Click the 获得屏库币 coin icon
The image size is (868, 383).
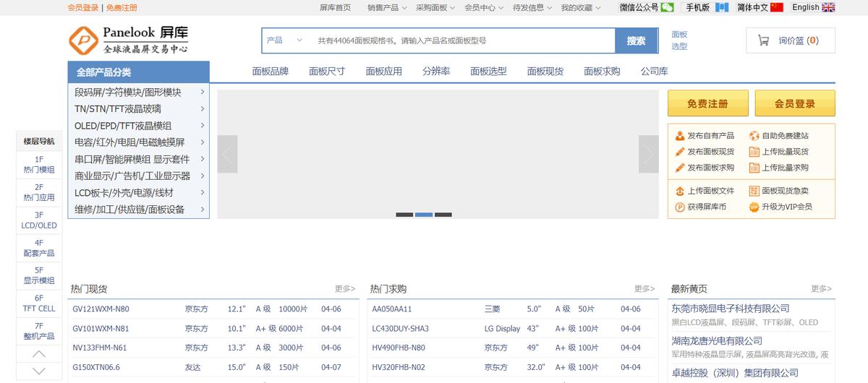pos(680,207)
